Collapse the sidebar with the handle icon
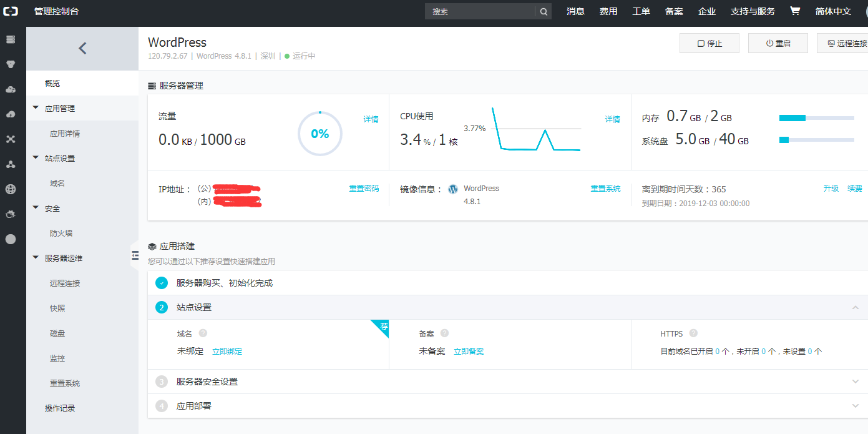Viewport: 868px width, 434px height. [135, 255]
